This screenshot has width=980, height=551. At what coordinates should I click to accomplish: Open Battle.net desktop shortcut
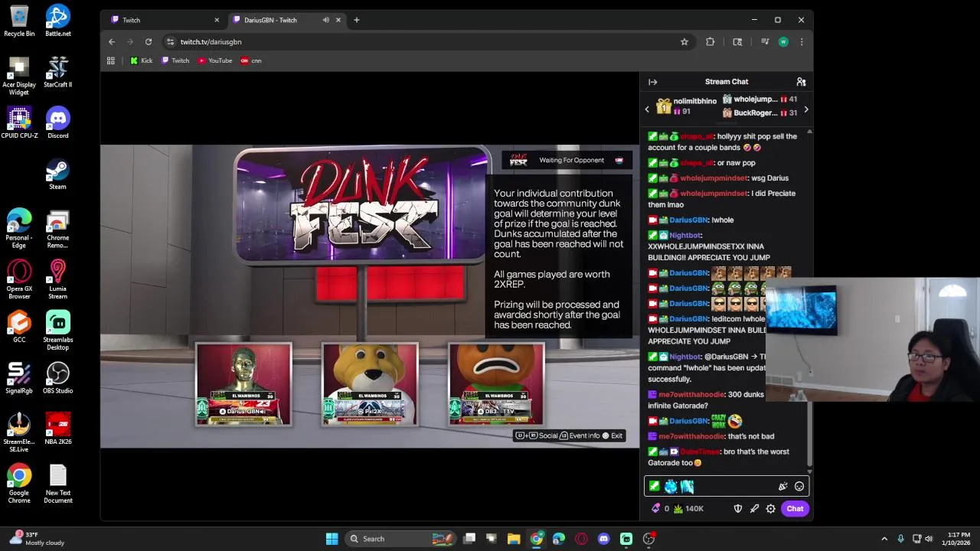57,21
